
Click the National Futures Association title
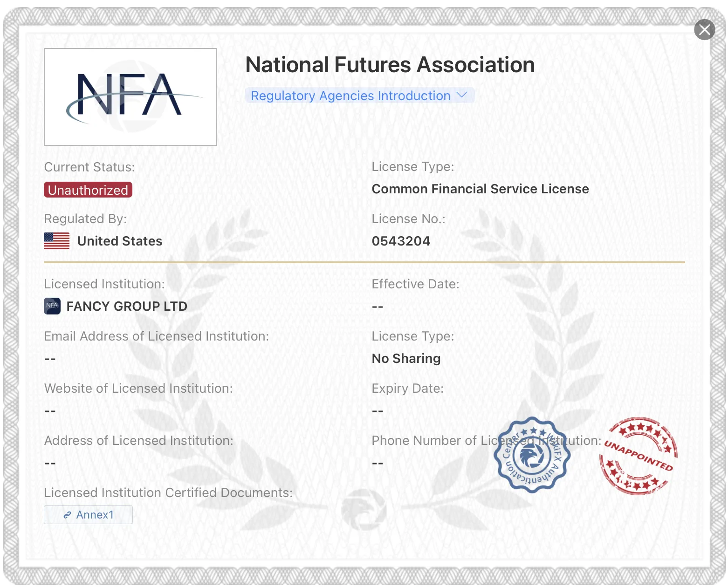tap(390, 65)
